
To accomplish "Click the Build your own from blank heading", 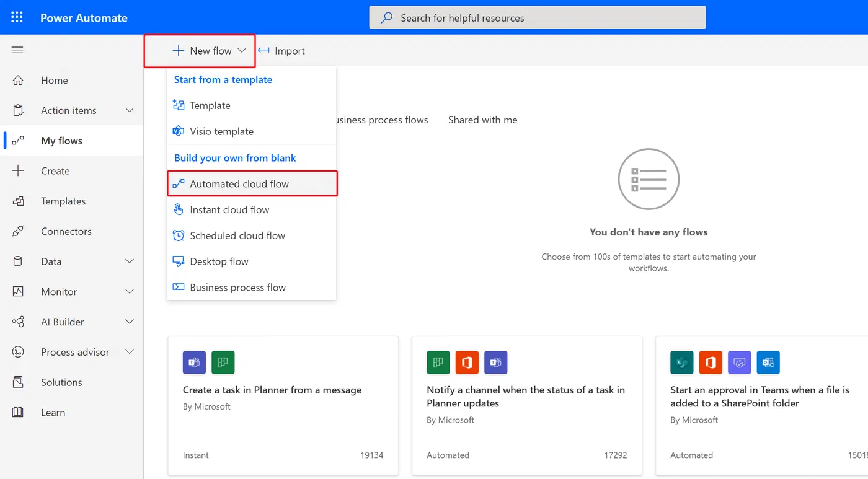I will 235,157.
